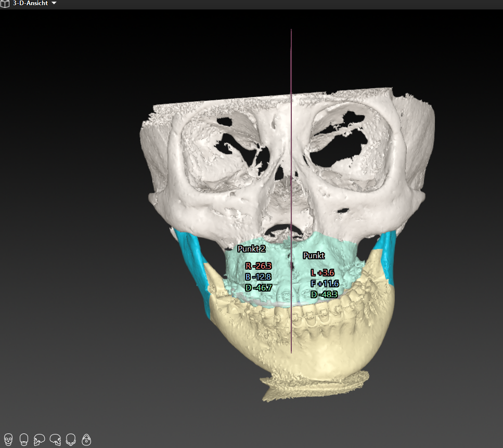Choose the right-facing skull profile view icon
503x448 pixels.
point(55,440)
